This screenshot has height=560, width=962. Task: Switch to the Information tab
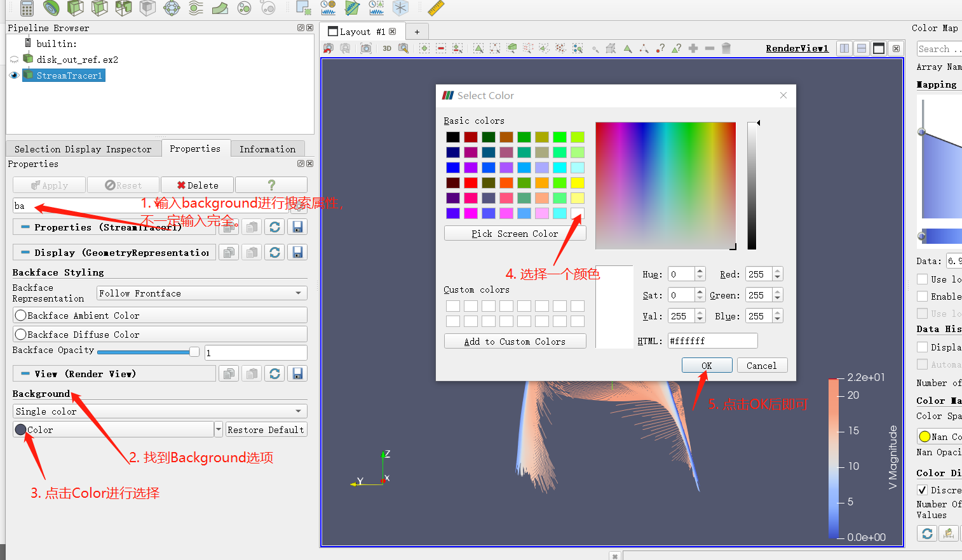coord(268,148)
